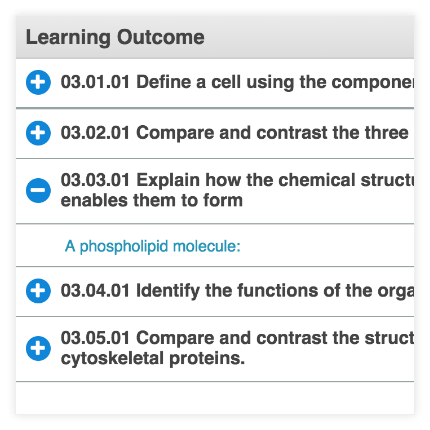430x430 pixels.
Task: Select the '03.05.01 Compare and contrast the struct' text
Action: (x=237, y=338)
